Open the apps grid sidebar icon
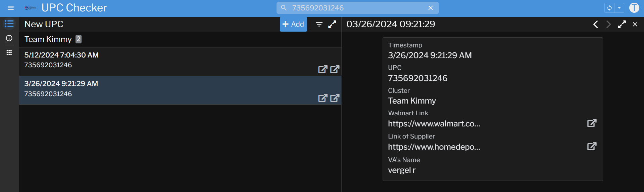 (x=9, y=52)
